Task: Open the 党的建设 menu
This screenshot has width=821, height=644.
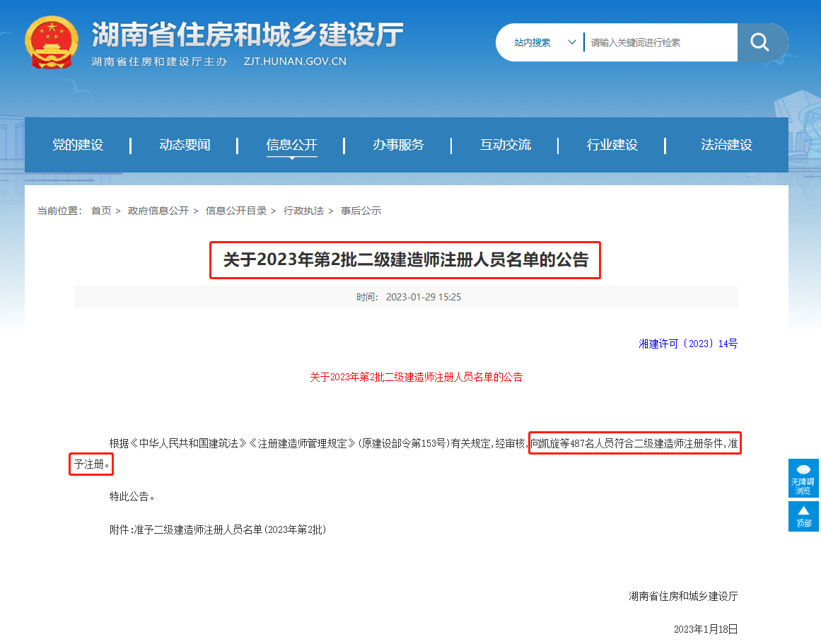Action: (x=78, y=145)
